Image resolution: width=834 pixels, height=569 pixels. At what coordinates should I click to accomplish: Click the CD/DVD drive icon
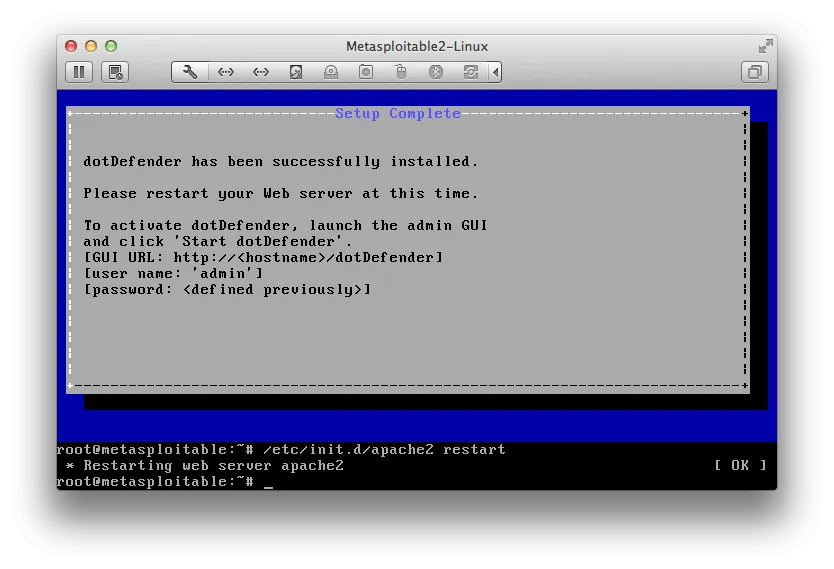click(331, 72)
